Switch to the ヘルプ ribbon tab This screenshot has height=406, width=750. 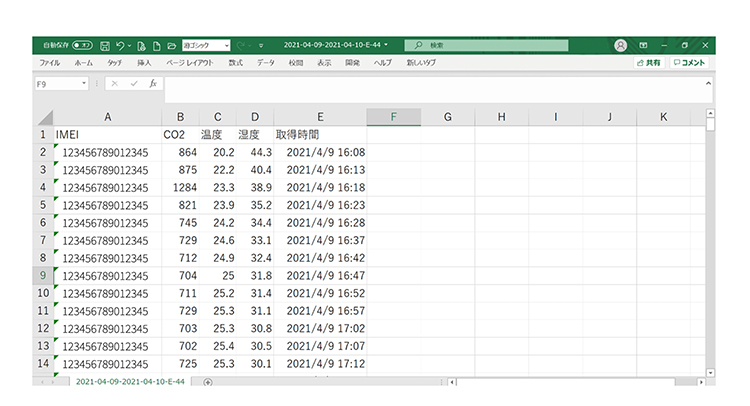383,63
